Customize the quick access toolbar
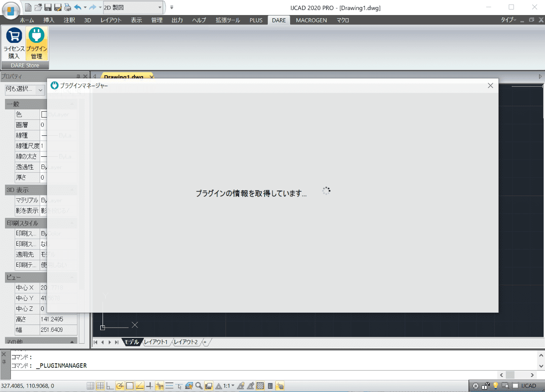This screenshot has width=545, height=392. 172,7
